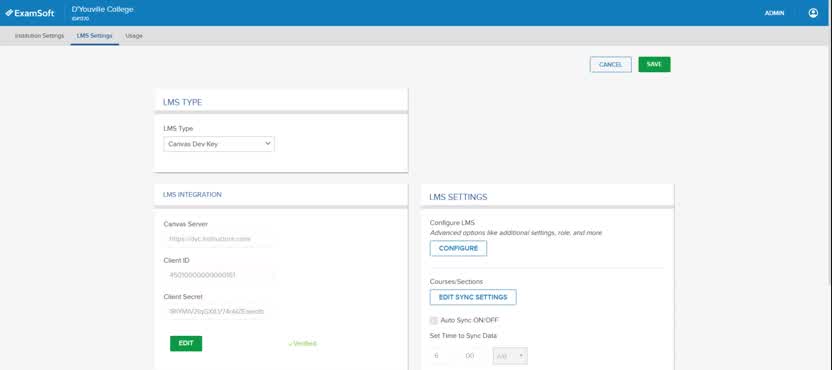Click the Canvas Server input field

(x=219, y=239)
